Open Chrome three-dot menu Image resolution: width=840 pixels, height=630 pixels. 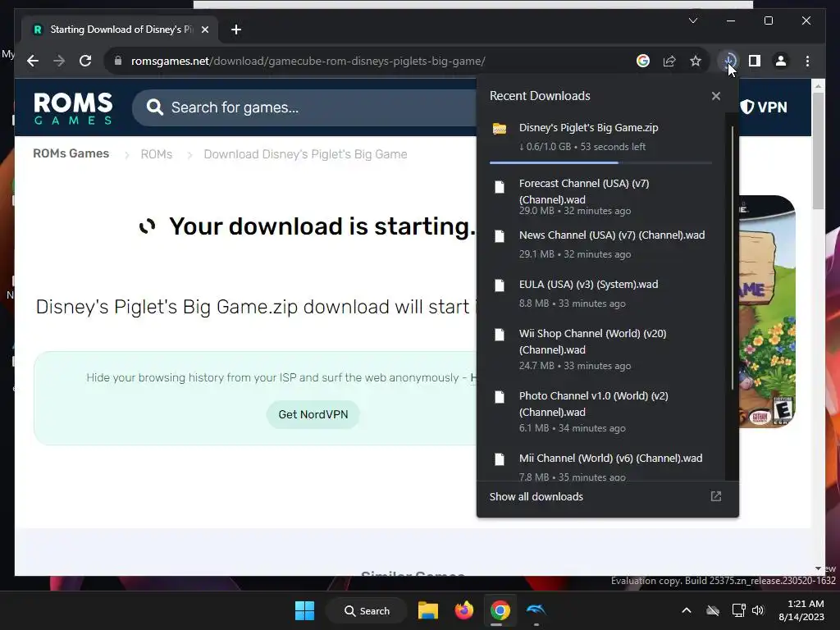pos(807,61)
